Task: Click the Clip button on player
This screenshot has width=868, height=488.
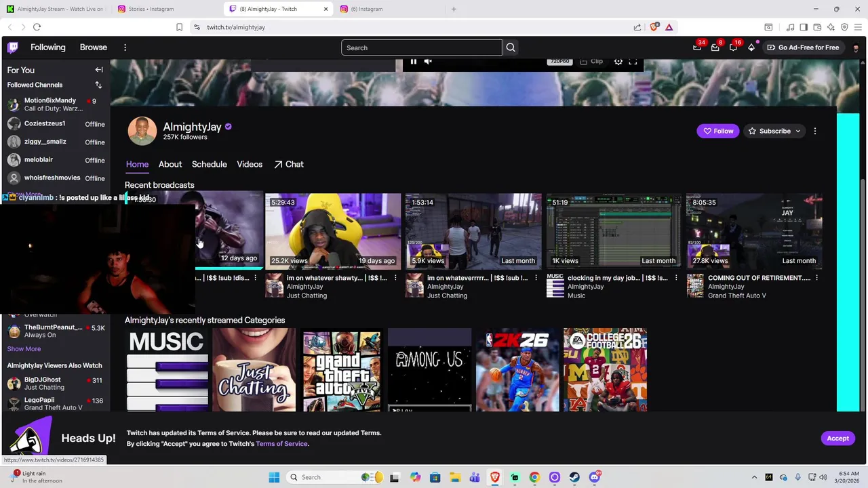Action: tap(591, 62)
